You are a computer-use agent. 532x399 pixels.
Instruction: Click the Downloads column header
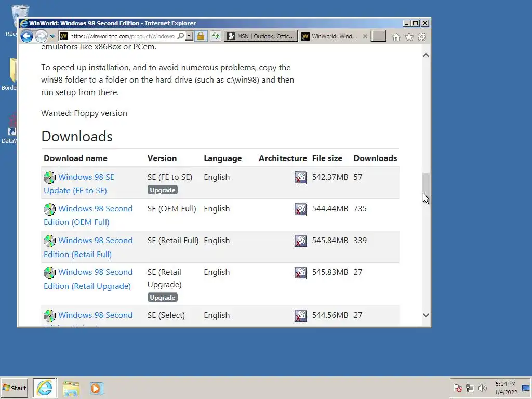[x=375, y=158]
